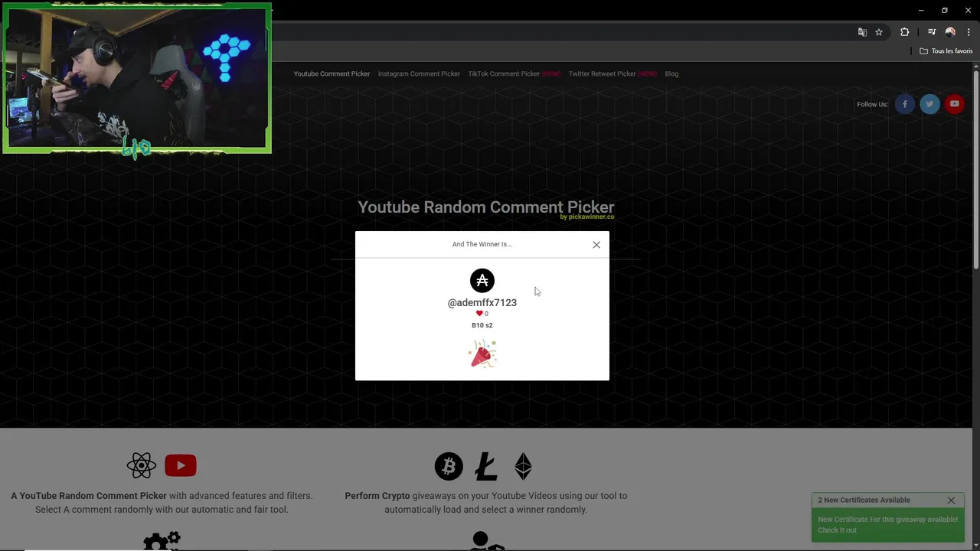Open the Chrome three-dot menu

(x=969, y=32)
